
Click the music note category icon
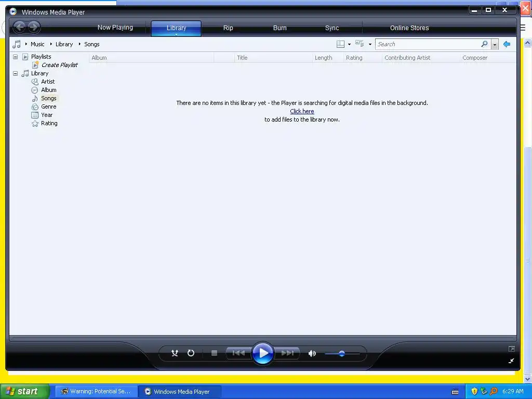(16, 44)
